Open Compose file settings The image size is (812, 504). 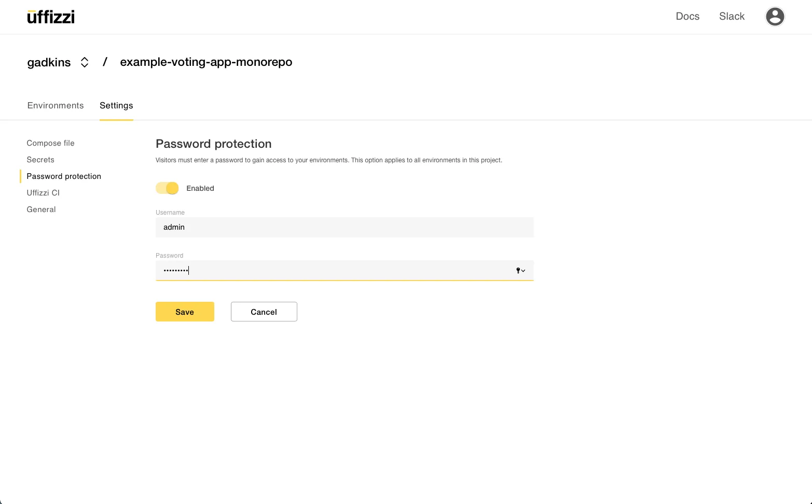pos(51,143)
